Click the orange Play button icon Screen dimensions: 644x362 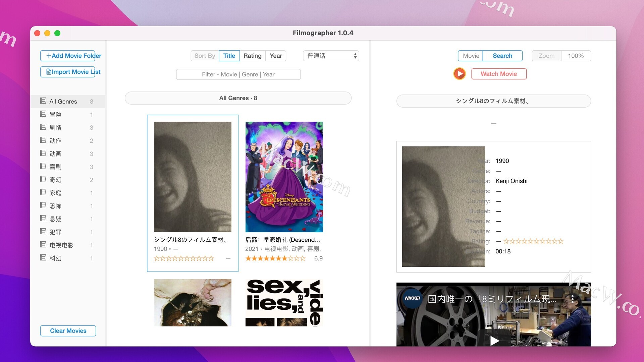tap(460, 74)
